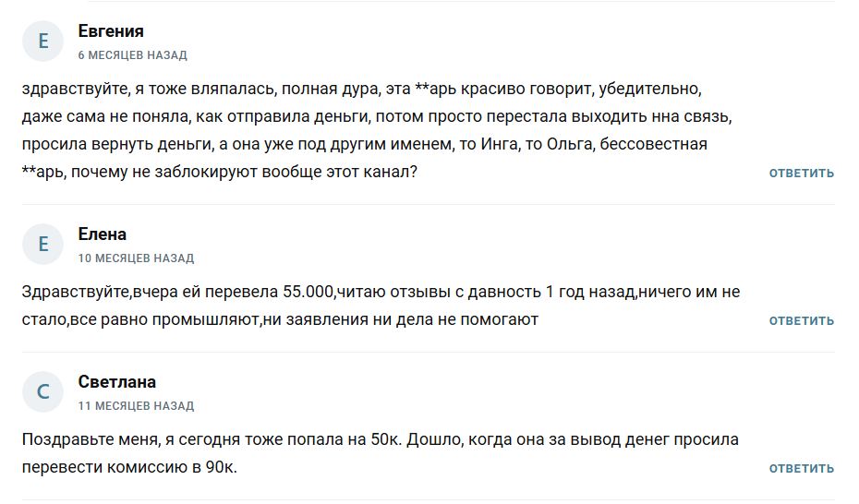Screen dimensions: 859x504
Task: Click the comment line starting "здравствуйте, я тоже вляпалась"
Action: 361,90
